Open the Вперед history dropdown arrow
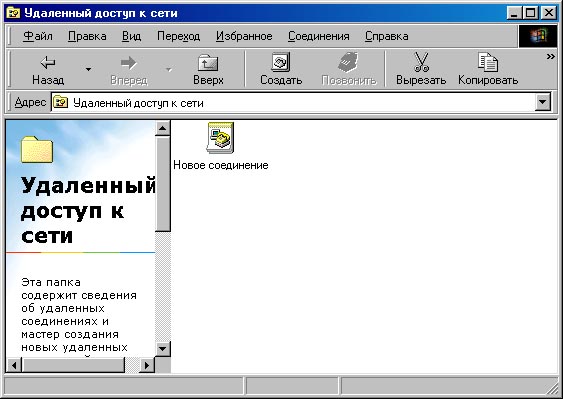The image size is (563, 399). (168, 69)
